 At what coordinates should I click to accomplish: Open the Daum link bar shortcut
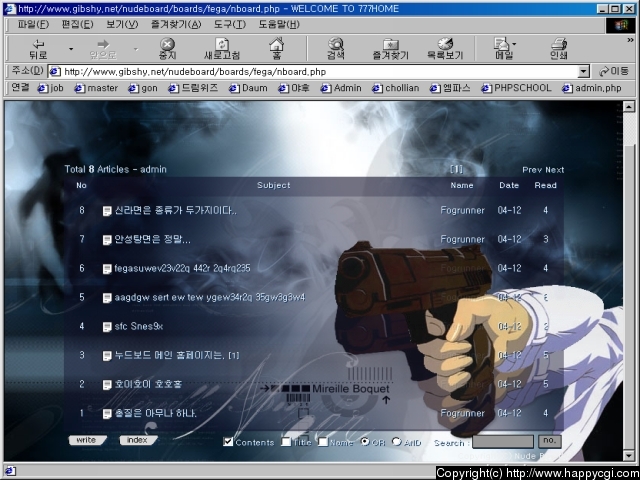tap(248, 88)
